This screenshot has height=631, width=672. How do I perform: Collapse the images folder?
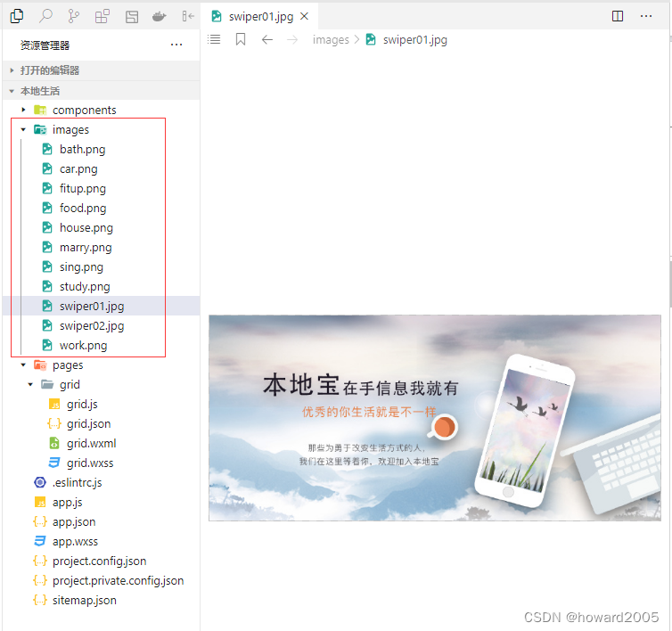click(101, 129)
